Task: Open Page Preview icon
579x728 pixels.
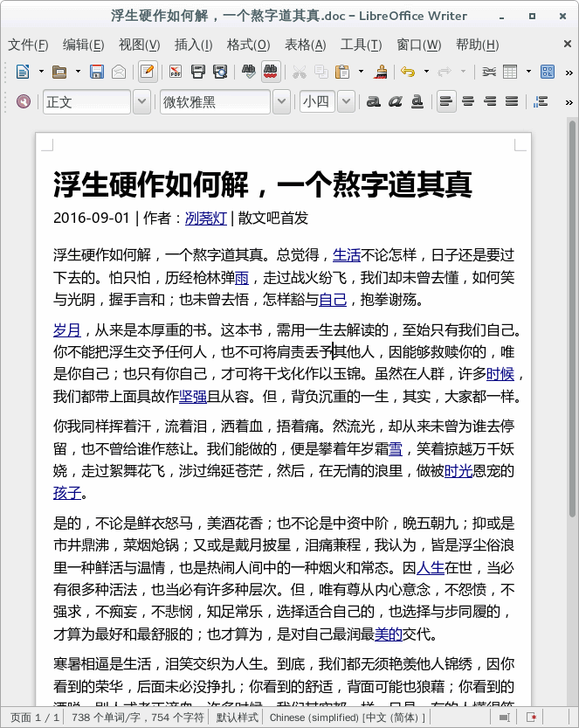Action: 220,72
